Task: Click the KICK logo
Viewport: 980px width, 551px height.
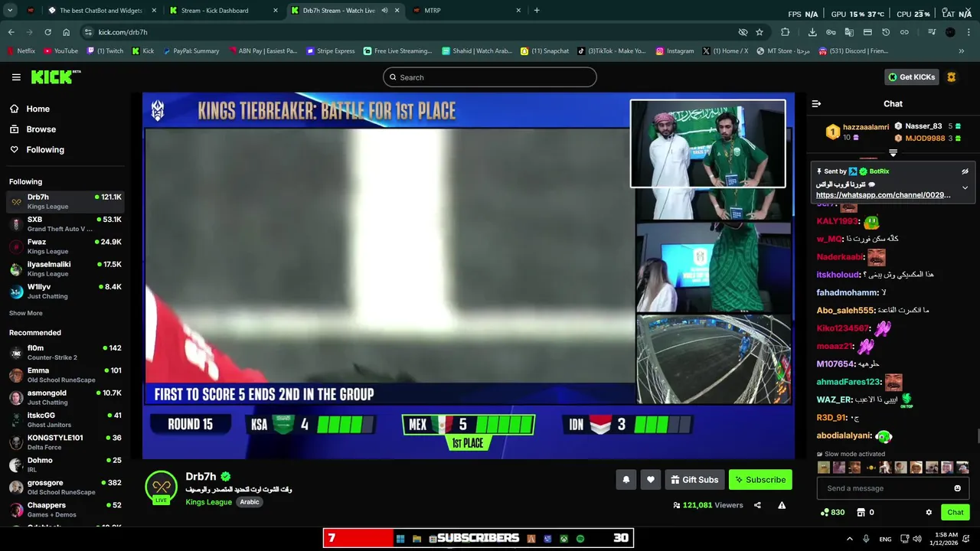Action: 55,77
